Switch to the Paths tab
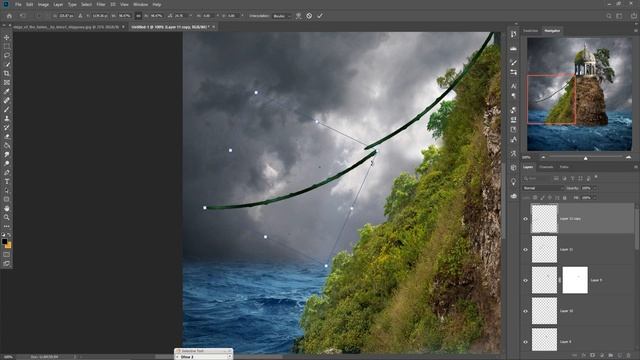Image resolution: width=640 pixels, height=360 pixels. point(564,167)
